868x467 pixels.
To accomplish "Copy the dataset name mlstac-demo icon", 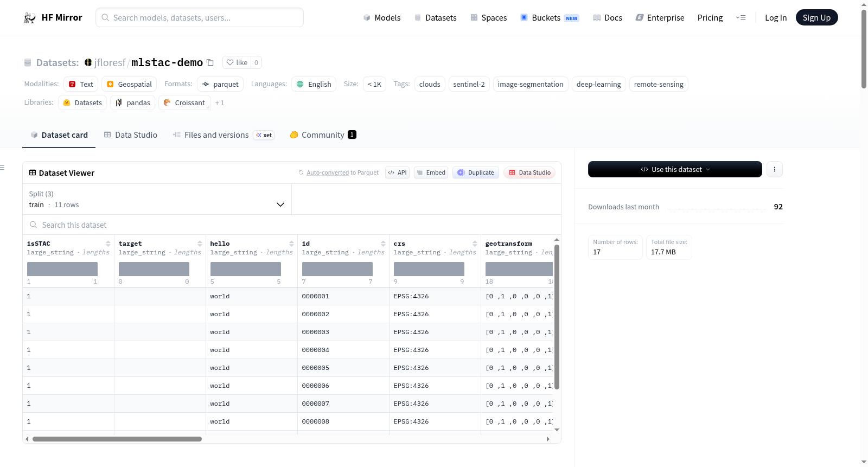I will (x=210, y=63).
